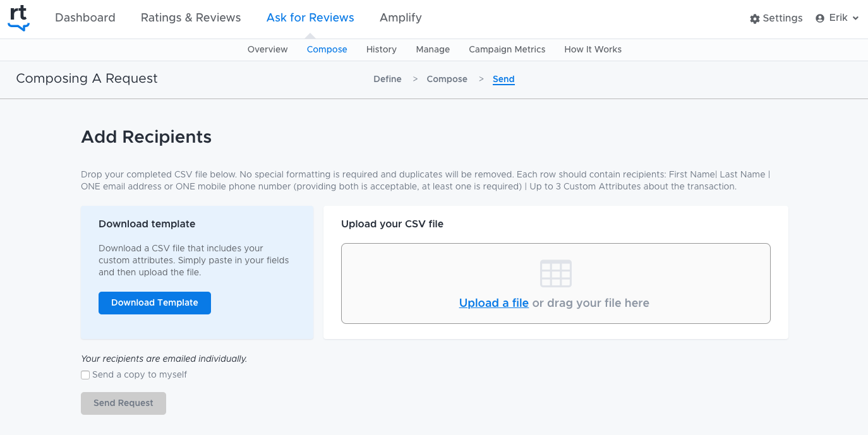
Task: Open Settings from top bar
Action: coord(776,18)
